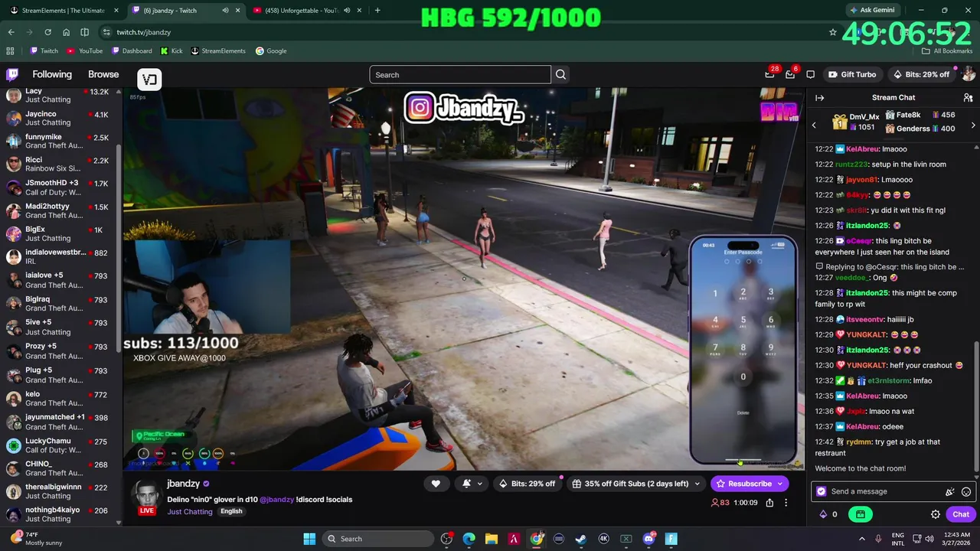Open the Dashboard bookmark

pyautogui.click(x=132, y=51)
